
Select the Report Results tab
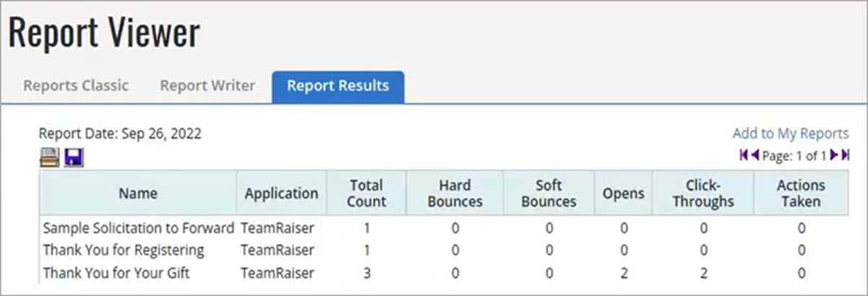point(338,86)
